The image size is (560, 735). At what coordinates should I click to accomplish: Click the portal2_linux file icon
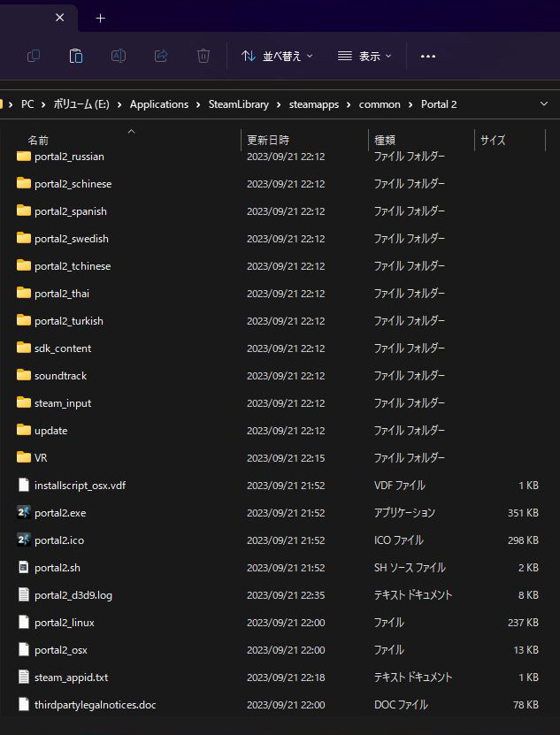coord(24,622)
